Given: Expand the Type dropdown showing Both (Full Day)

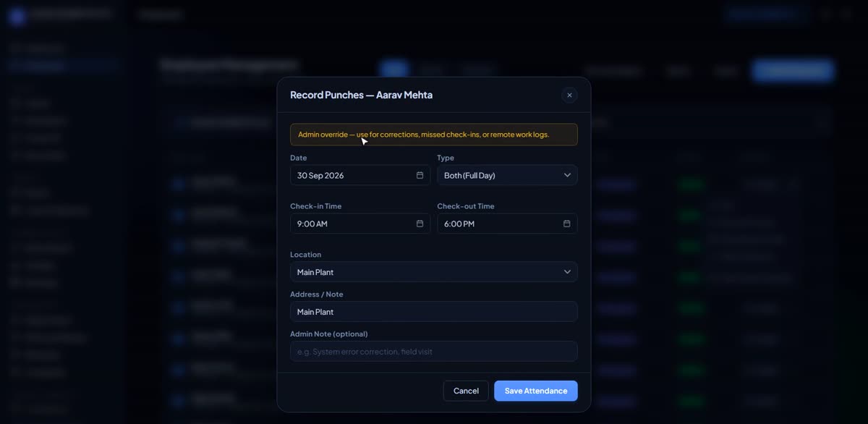Looking at the screenshot, I should [x=507, y=175].
